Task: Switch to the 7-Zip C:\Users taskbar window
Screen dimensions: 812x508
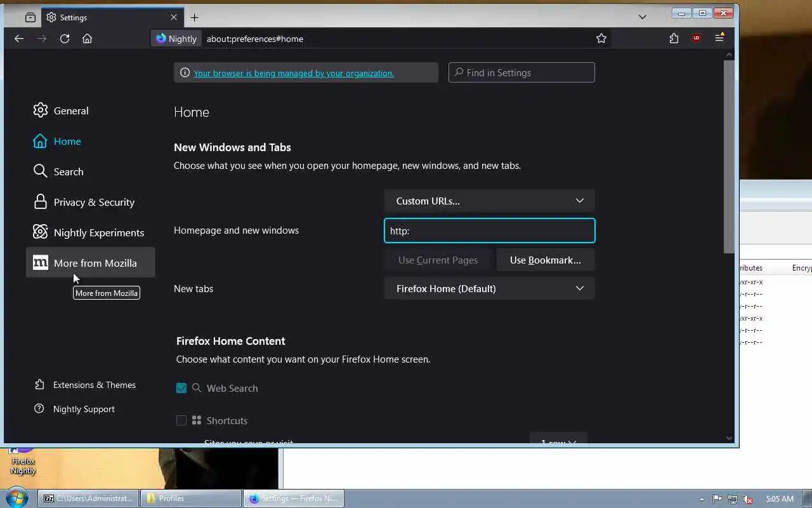Action: [88, 498]
